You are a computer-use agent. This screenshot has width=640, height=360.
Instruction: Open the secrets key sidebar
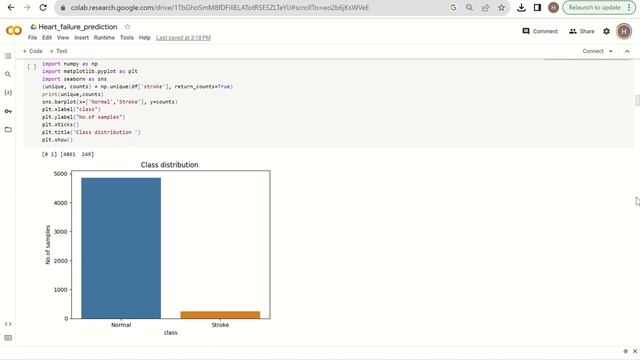(x=8, y=111)
